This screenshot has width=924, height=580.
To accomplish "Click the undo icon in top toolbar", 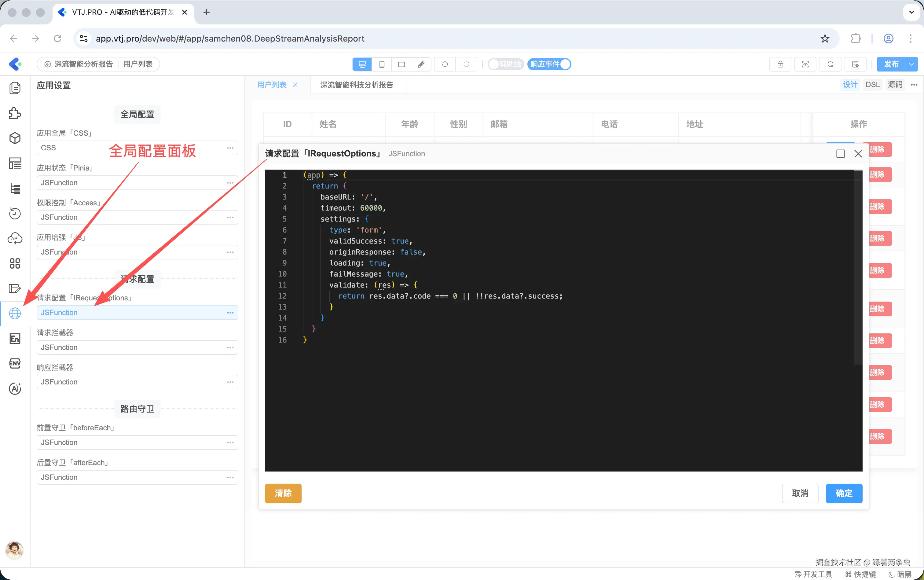I will tap(445, 64).
